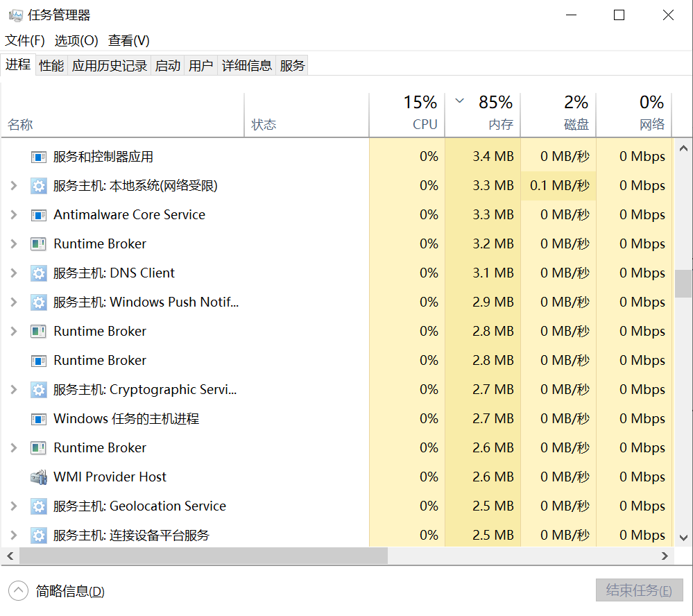Expand the 服务主机: 本地系统(网络受限) group
The height and width of the screenshot is (616, 693).
14,186
